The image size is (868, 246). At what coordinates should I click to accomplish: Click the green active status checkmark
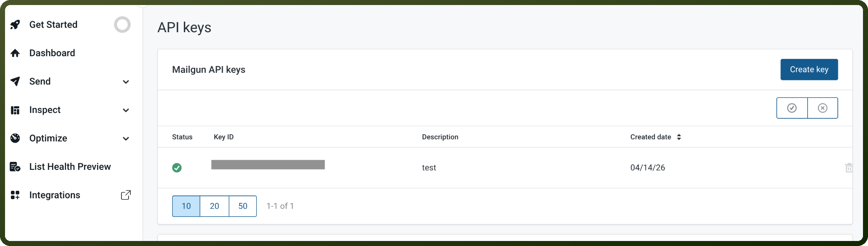point(177,168)
